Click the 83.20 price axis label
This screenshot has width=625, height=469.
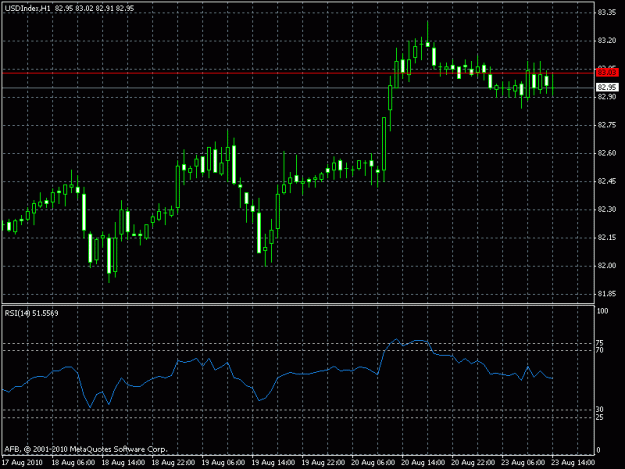point(607,41)
